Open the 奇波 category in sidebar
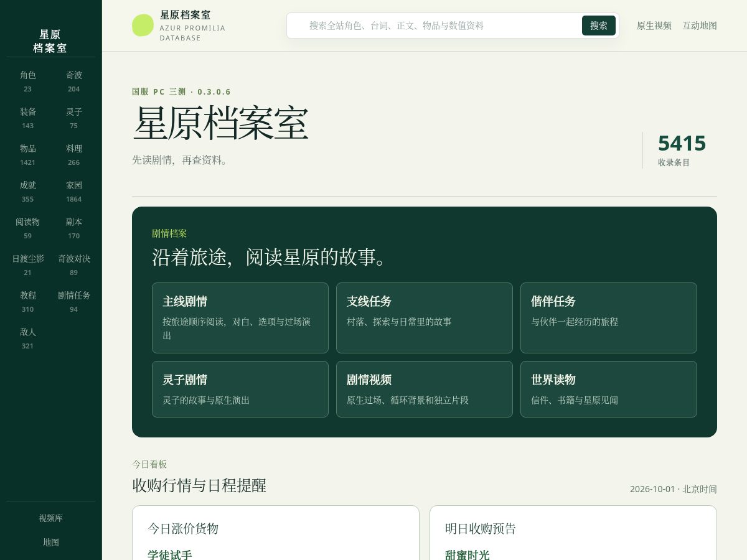747x560 pixels. [74, 82]
